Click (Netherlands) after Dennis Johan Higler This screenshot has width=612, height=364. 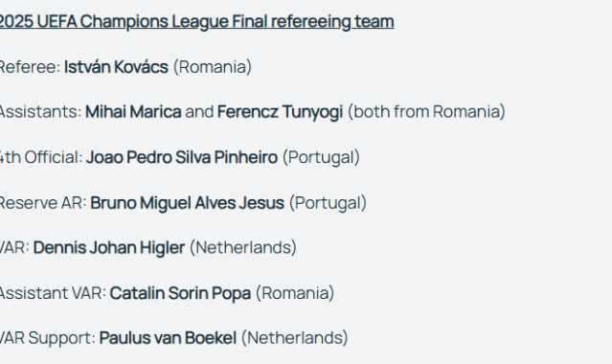242,248
